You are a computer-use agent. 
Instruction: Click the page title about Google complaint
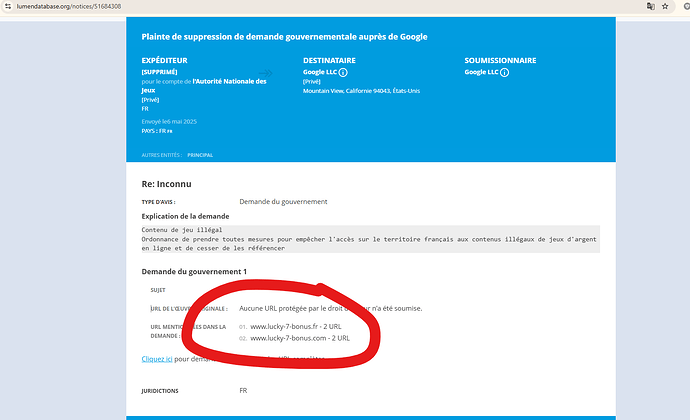[x=284, y=37]
